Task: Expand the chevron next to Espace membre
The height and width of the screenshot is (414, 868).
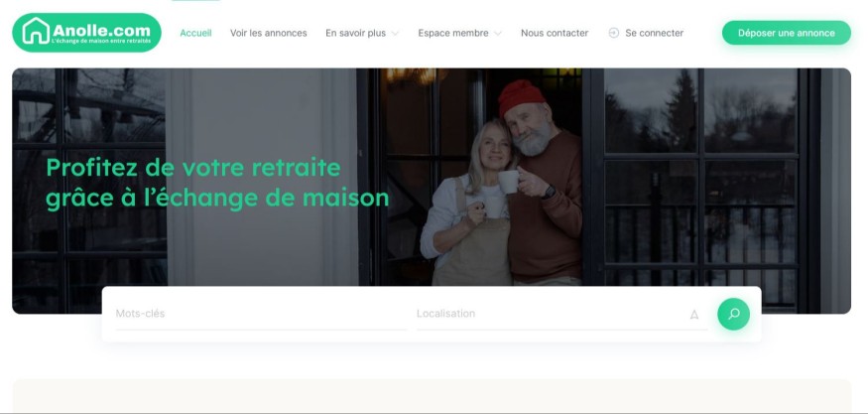Action: point(498,34)
